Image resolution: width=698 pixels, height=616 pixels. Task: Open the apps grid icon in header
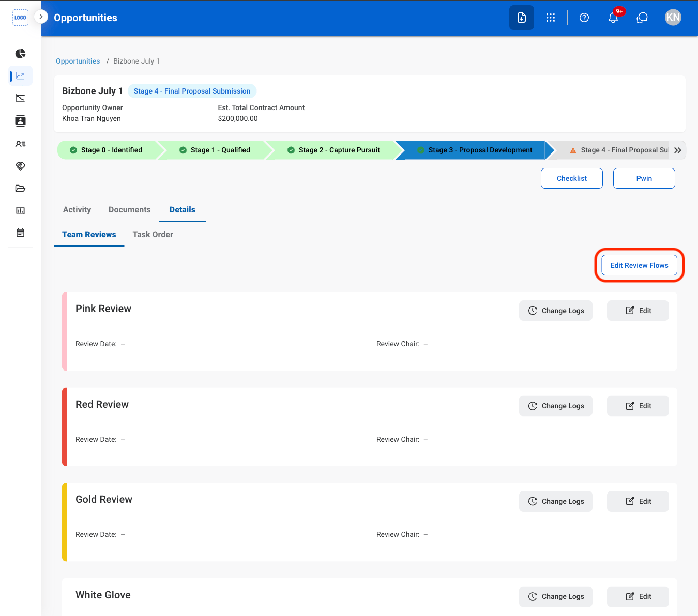(x=551, y=18)
